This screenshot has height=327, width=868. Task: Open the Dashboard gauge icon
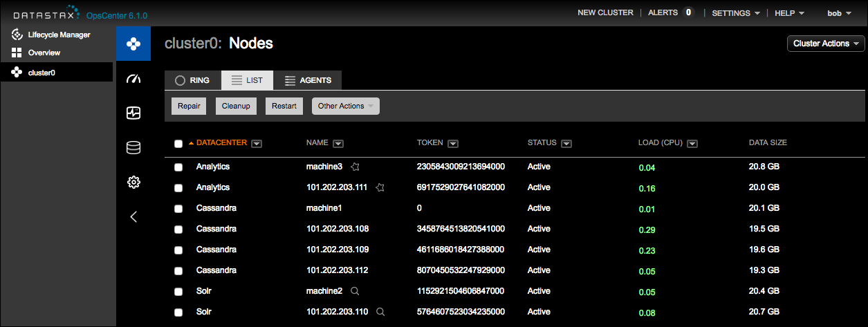click(133, 79)
